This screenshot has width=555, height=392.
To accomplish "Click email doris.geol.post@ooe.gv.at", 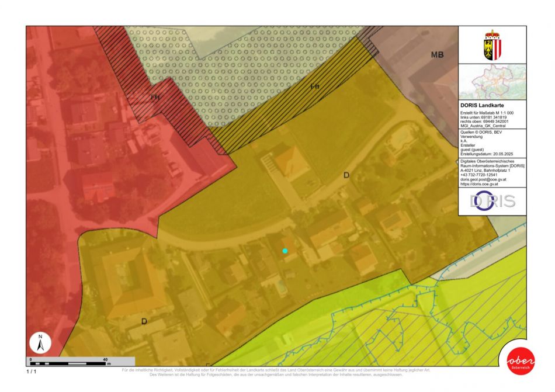I will 483,180.
